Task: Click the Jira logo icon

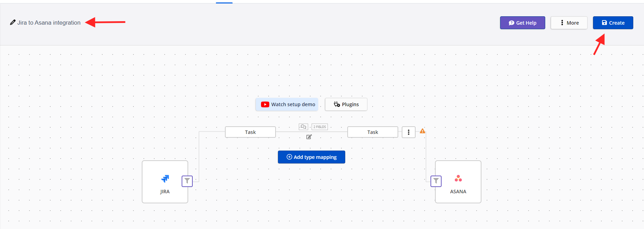Action: pos(165,179)
